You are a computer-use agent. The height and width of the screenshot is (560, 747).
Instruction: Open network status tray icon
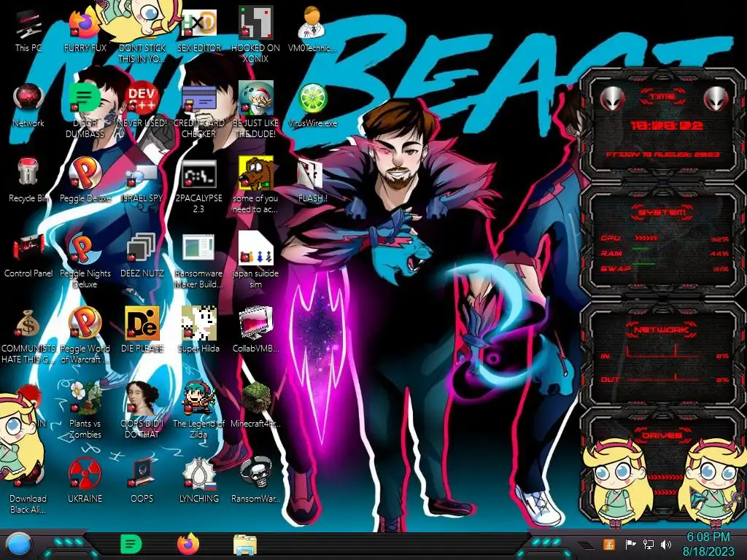(648, 544)
